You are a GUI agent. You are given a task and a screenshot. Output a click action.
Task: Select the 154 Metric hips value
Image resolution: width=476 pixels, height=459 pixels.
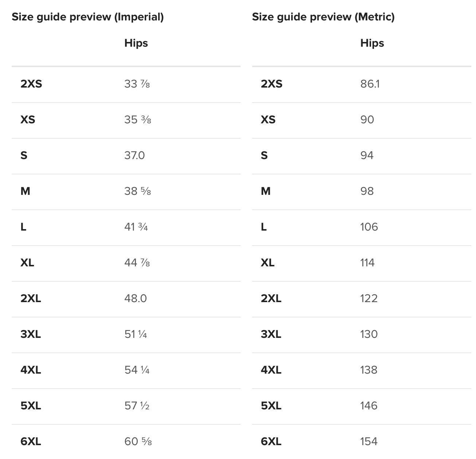tap(368, 441)
